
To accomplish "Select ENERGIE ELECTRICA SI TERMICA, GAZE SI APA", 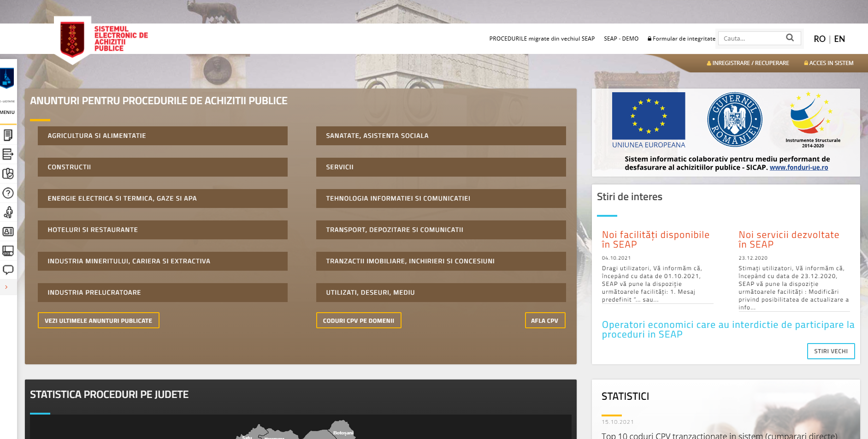I will (x=163, y=198).
